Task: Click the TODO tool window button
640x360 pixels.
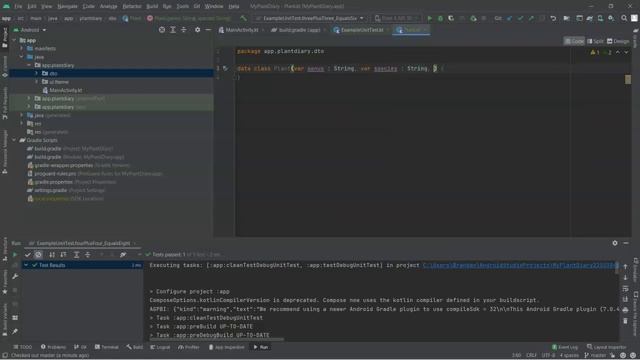Action: 22,347
